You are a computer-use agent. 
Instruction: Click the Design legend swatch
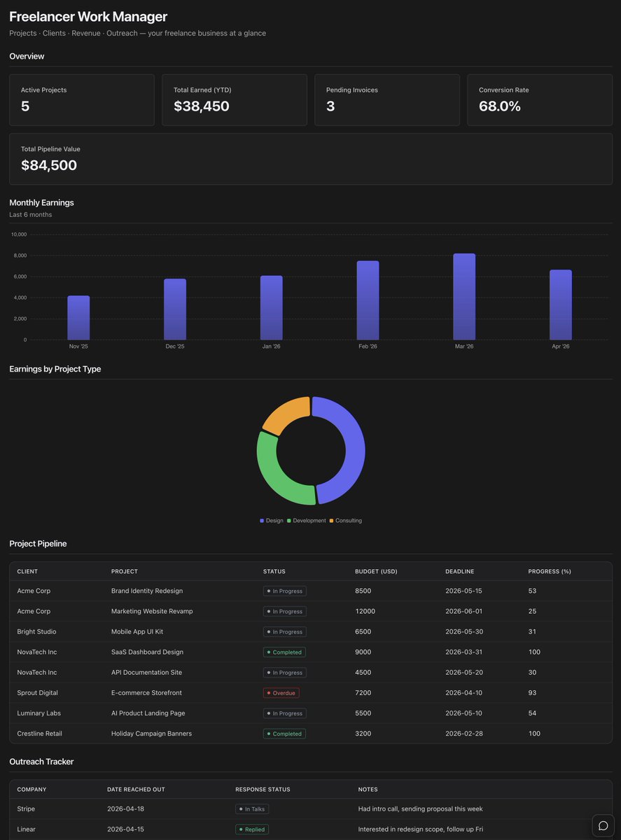[262, 521]
